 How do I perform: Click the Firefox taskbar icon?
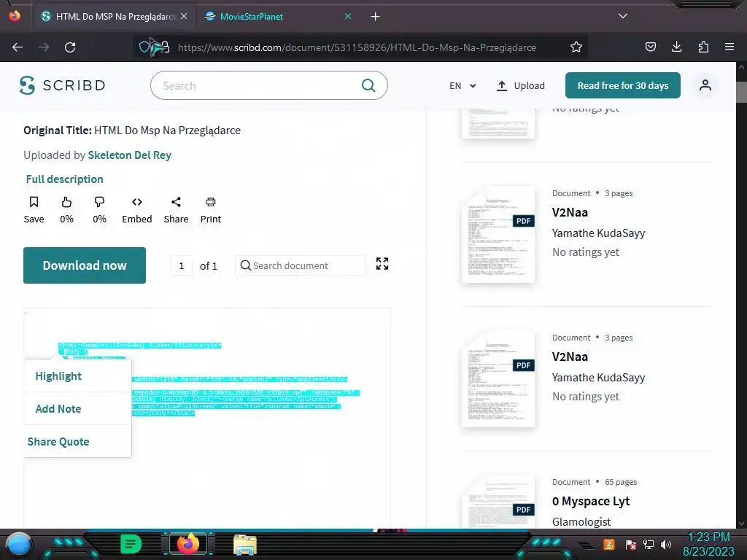pyautogui.click(x=188, y=544)
